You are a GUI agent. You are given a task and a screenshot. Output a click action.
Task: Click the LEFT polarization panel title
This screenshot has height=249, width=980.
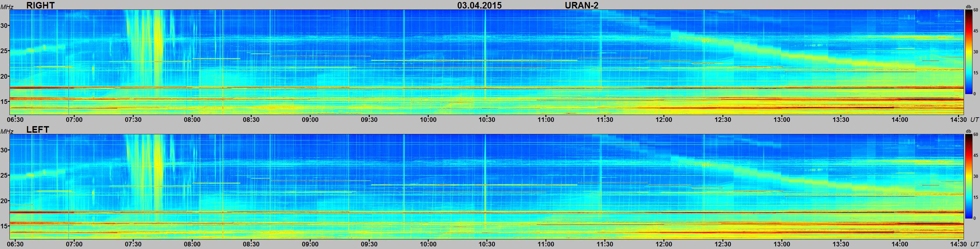(x=38, y=130)
